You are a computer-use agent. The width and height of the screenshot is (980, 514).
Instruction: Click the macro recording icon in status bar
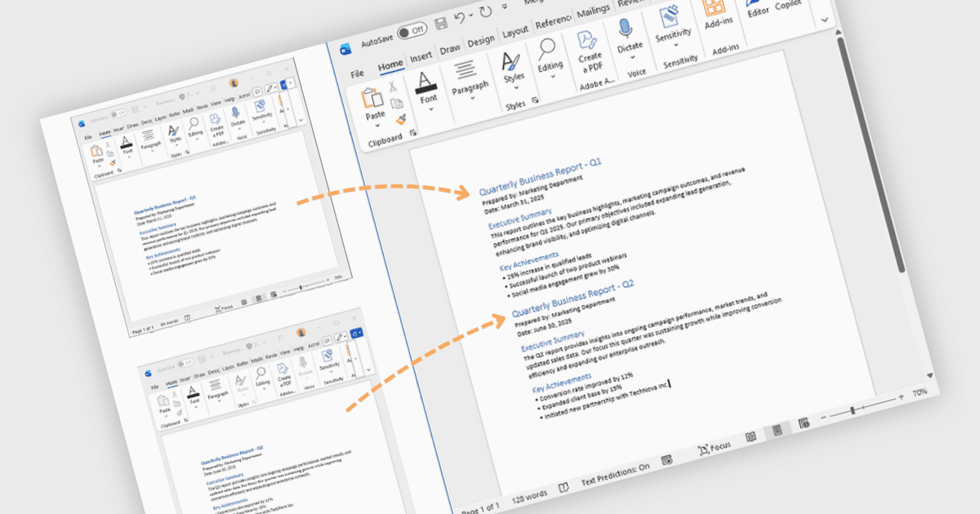(x=666, y=460)
